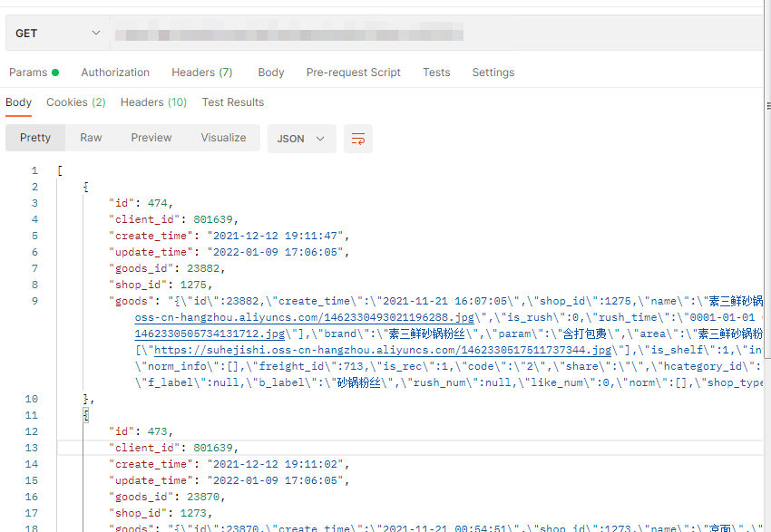Open the JSON response format dropdown
Viewport: 771px width, 532px height.
click(x=301, y=138)
